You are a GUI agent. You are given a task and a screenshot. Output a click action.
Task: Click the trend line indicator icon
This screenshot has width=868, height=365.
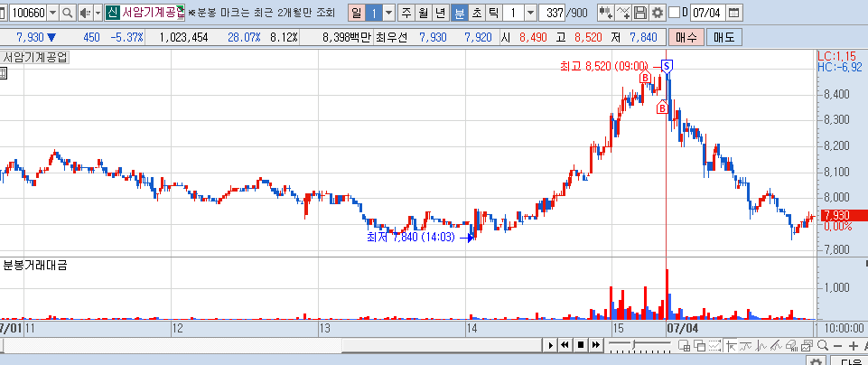coord(746,346)
